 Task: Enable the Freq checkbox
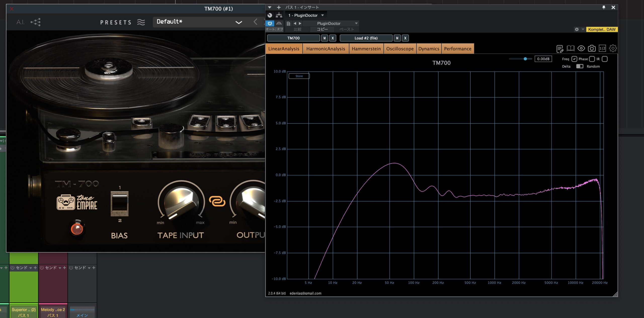click(x=574, y=59)
